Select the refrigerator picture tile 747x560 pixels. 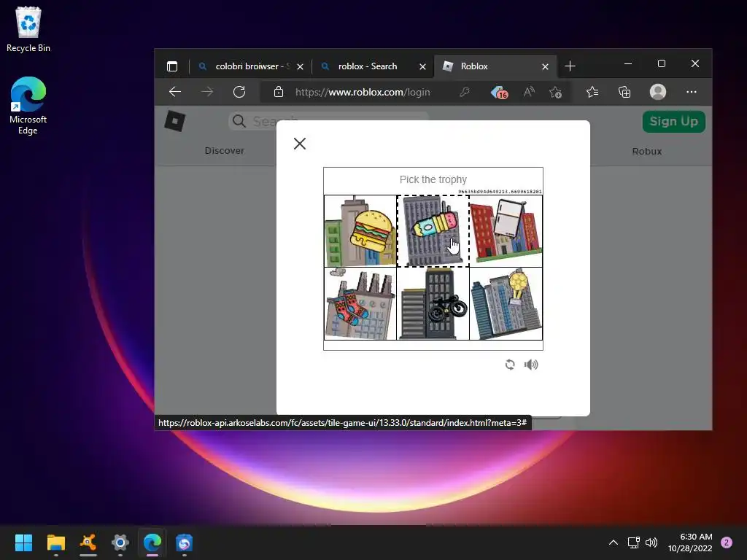506,231
